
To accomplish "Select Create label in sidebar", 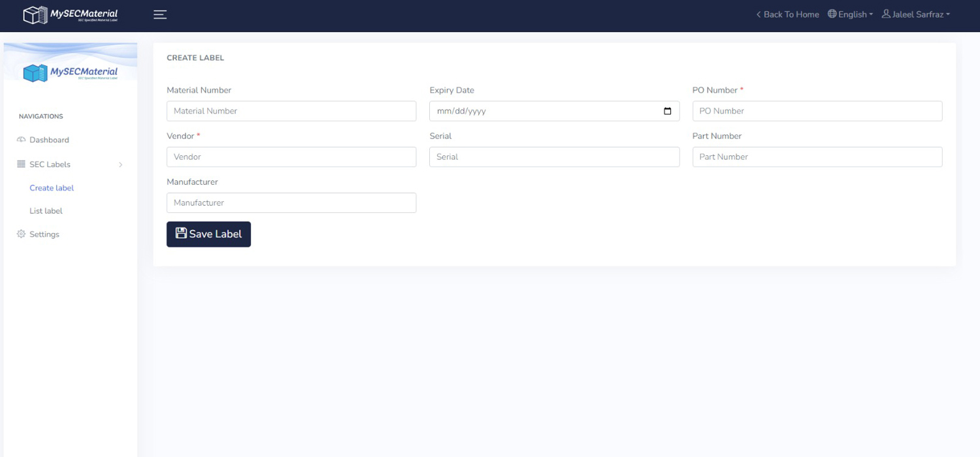I will 52,188.
